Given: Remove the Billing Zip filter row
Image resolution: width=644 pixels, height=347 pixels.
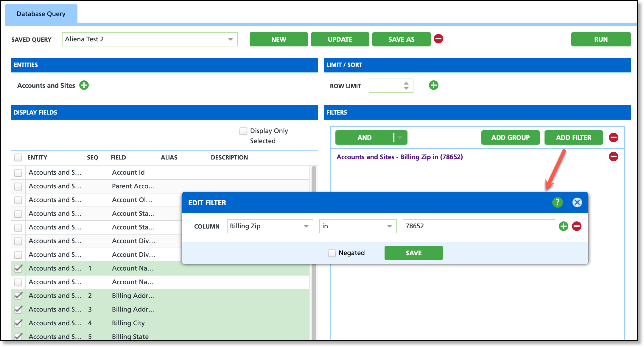Looking at the screenshot, I should pyautogui.click(x=613, y=157).
